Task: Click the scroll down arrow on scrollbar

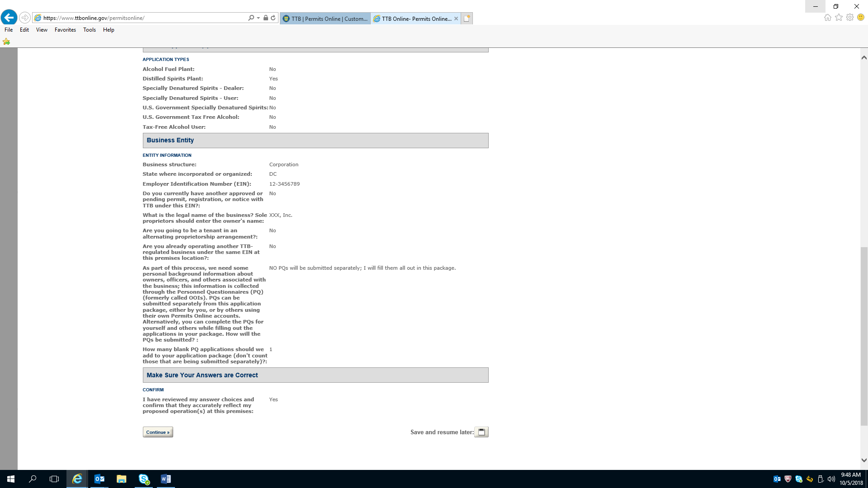Action: pos(864,460)
